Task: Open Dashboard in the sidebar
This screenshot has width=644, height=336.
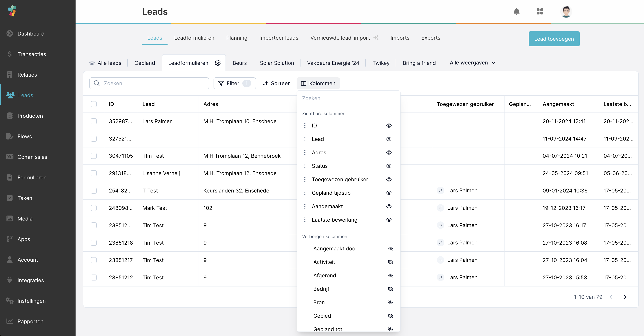Action: [x=31, y=33]
